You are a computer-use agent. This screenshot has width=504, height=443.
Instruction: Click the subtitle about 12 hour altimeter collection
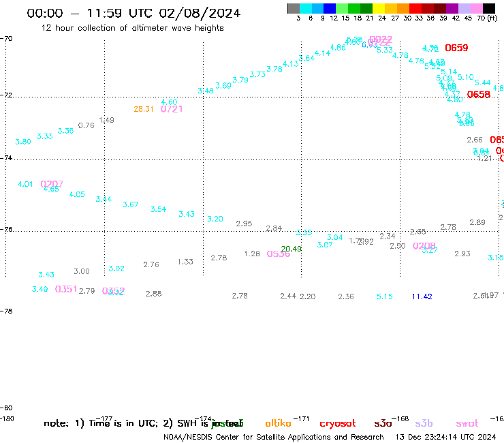pyautogui.click(x=132, y=28)
